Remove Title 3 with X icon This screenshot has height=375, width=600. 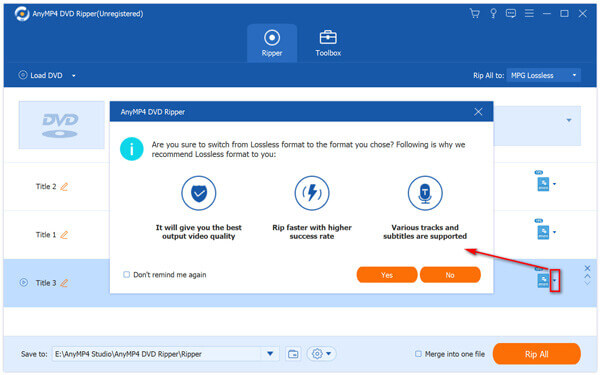(x=587, y=268)
